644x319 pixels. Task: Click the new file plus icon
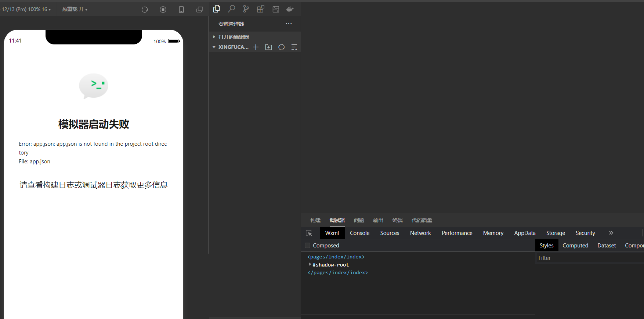pyautogui.click(x=256, y=47)
